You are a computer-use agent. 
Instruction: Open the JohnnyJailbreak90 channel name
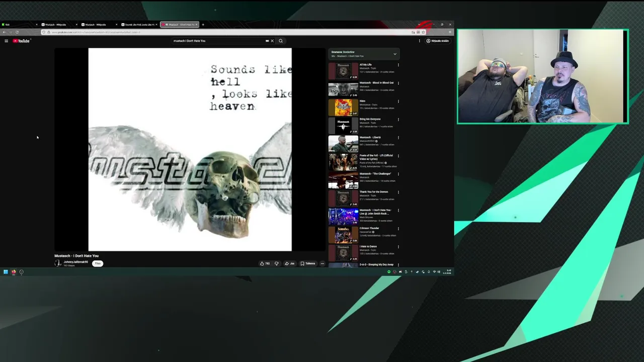coord(75,262)
